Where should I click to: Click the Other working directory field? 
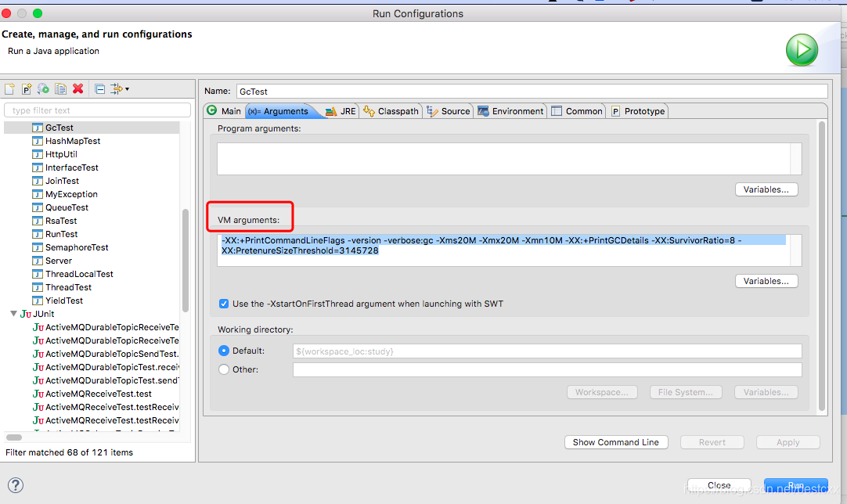(547, 369)
